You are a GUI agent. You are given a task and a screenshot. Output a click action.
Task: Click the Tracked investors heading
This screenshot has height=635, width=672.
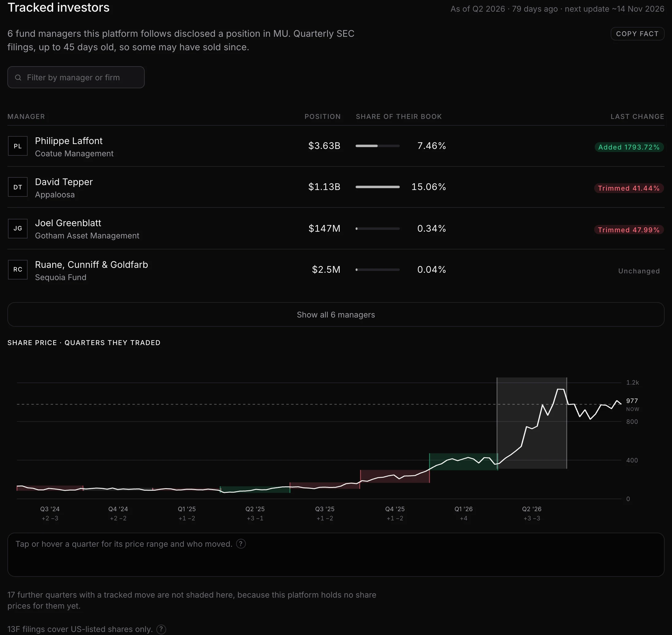pos(59,7)
